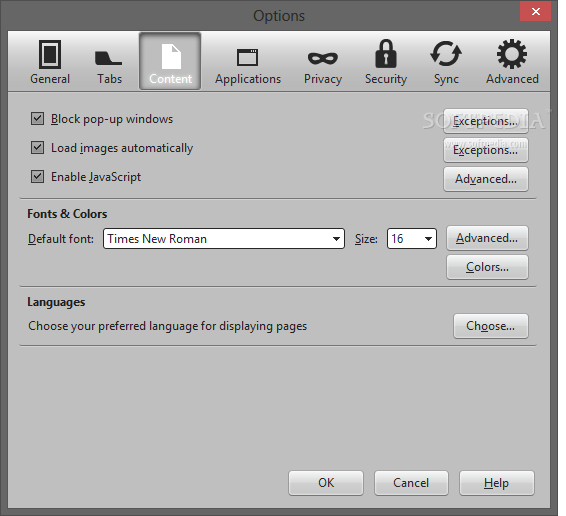Click the Options title text

point(279,16)
